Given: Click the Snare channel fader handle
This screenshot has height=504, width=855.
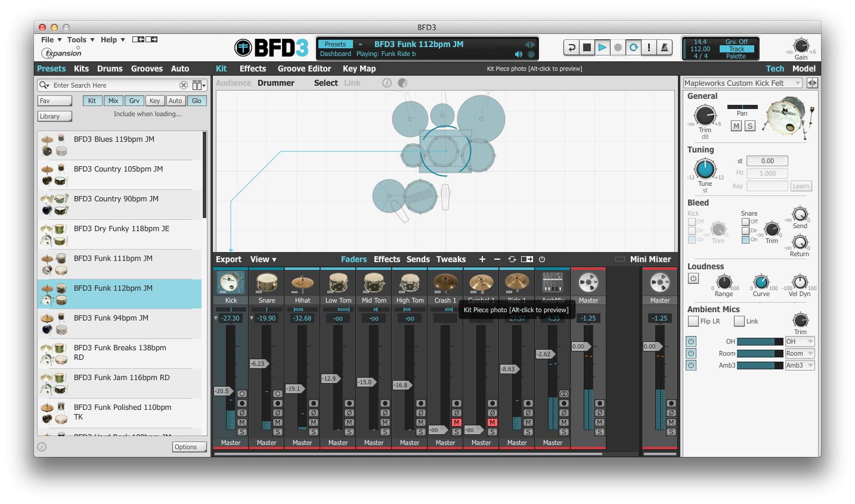Looking at the screenshot, I should pos(259,363).
